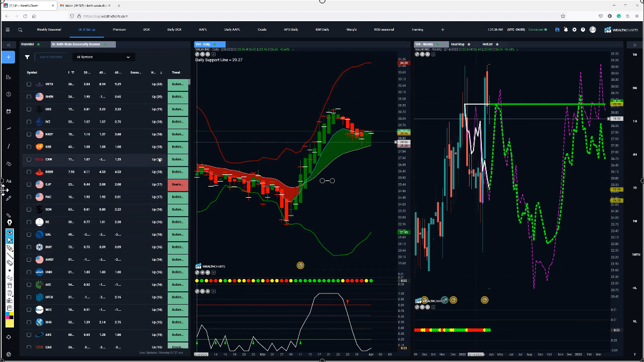This screenshot has width=644, height=362.
Task: Open user profile avatar
Action: point(593,30)
